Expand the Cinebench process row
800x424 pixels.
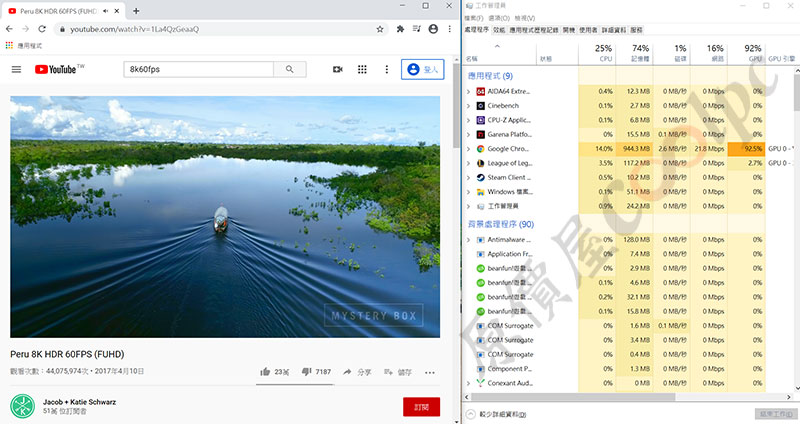(468, 106)
